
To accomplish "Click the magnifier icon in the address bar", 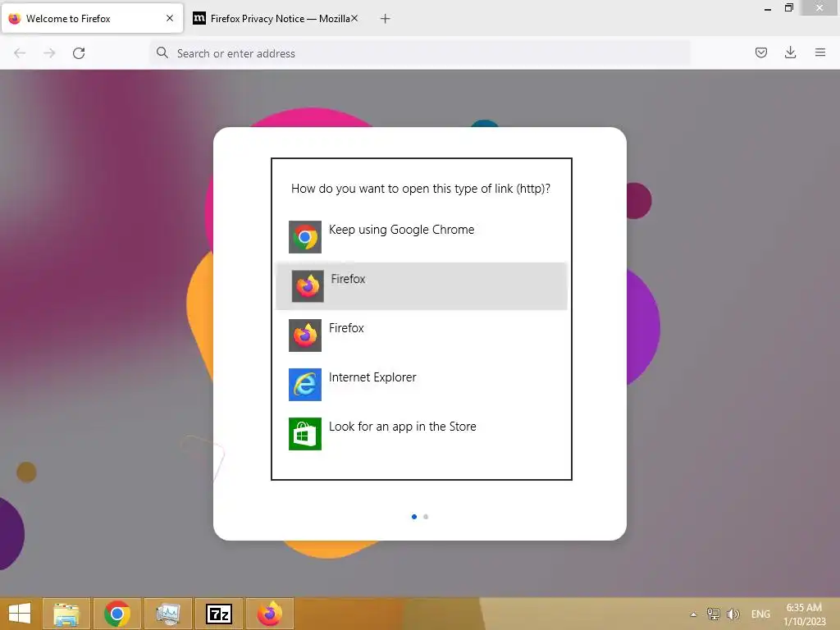I will (x=162, y=52).
